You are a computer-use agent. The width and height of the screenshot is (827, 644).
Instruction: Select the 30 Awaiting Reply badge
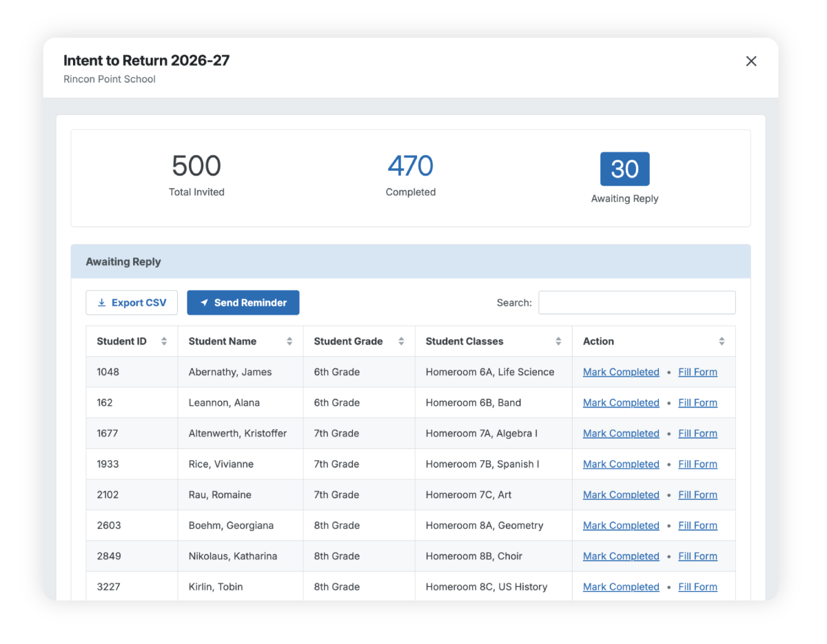pyautogui.click(x=625, y=169)
